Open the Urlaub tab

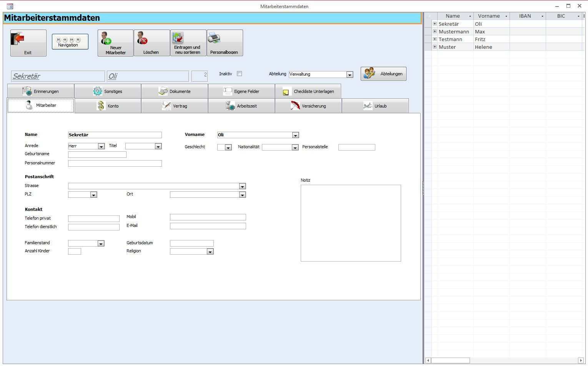point(375,106)
